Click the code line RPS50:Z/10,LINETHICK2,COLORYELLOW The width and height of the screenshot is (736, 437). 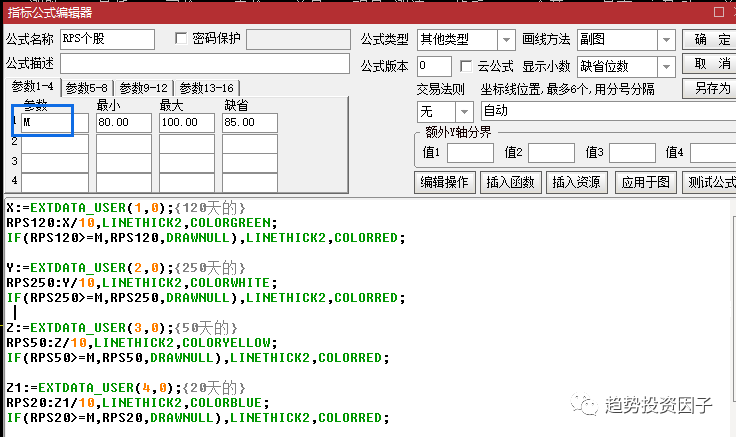[x=142, y=343]
